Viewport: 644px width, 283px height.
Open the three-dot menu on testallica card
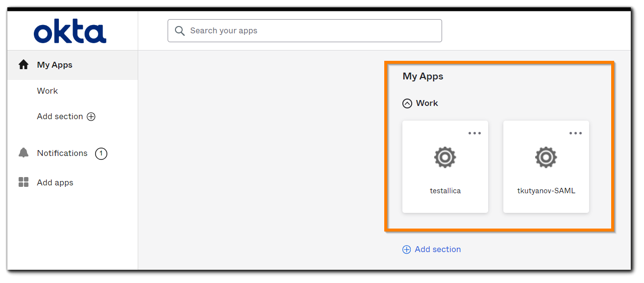(x=474, y=133)
